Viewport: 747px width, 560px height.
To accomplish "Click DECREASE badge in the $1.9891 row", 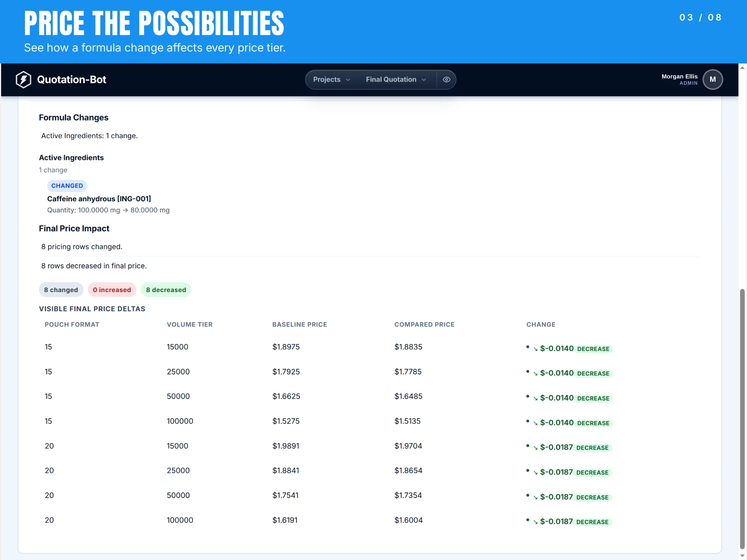I will coord(592,448).
